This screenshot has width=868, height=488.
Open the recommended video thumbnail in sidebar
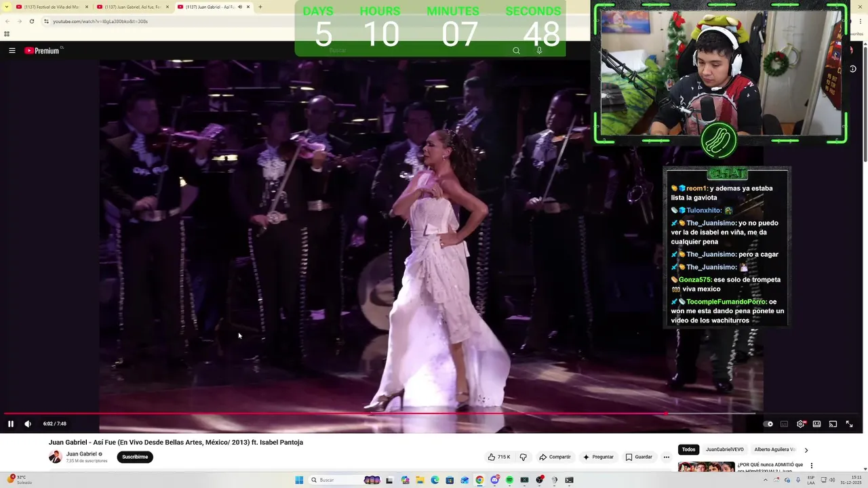(x=706, y=467)
